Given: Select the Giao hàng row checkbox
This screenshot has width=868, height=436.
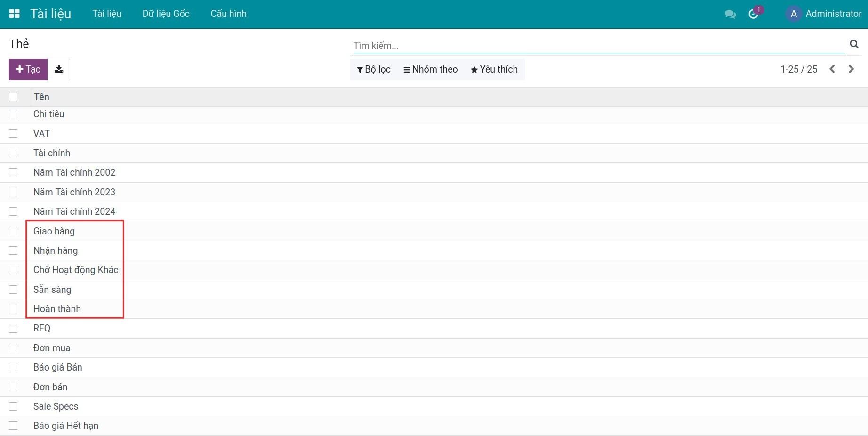Looking at the screenshot, I should (13, 231).
